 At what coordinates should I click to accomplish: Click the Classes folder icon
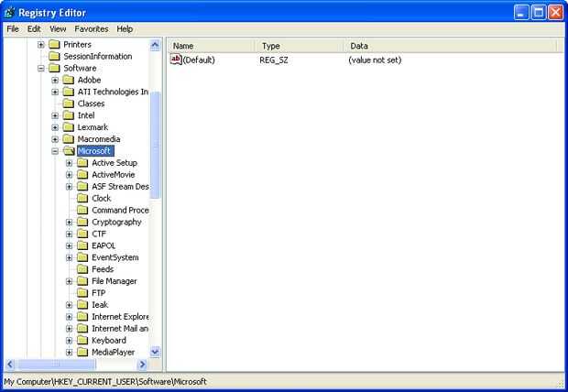tap(69, 103)
